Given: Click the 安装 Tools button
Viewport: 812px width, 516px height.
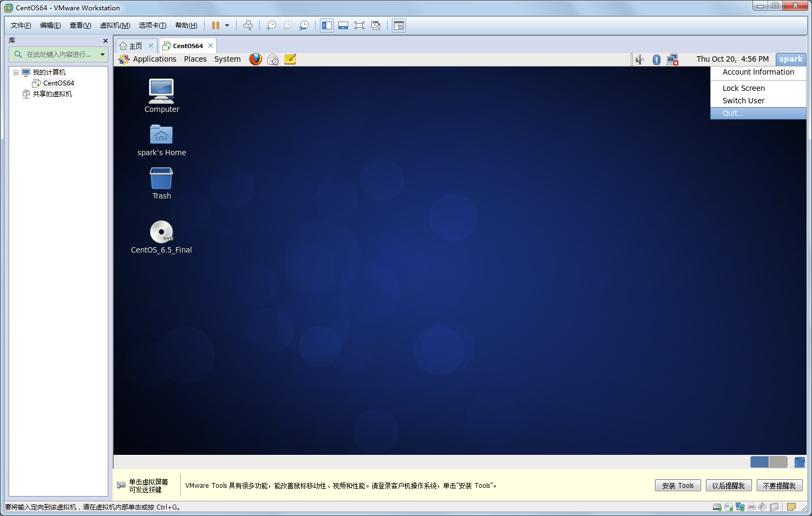Looking at the screenshot, I should pyautogui.click(x=678, y=486).
